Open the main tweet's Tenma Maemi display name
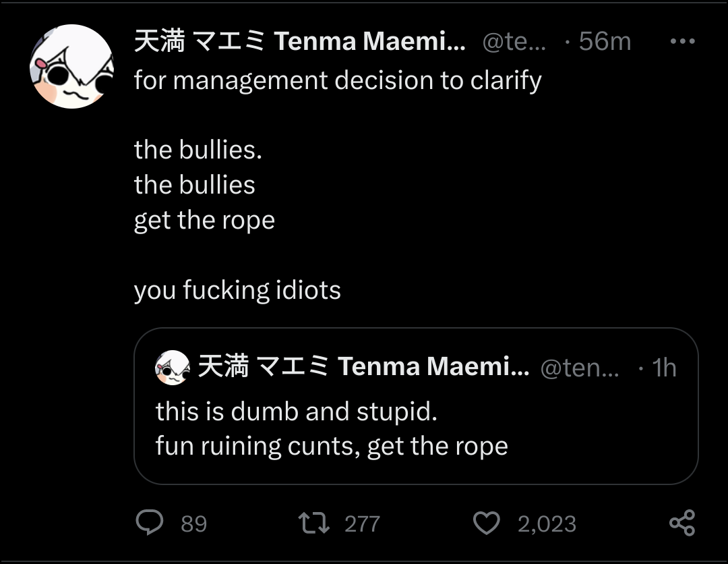The height and width of the screenshot is (564, 728). coord(300,41)
